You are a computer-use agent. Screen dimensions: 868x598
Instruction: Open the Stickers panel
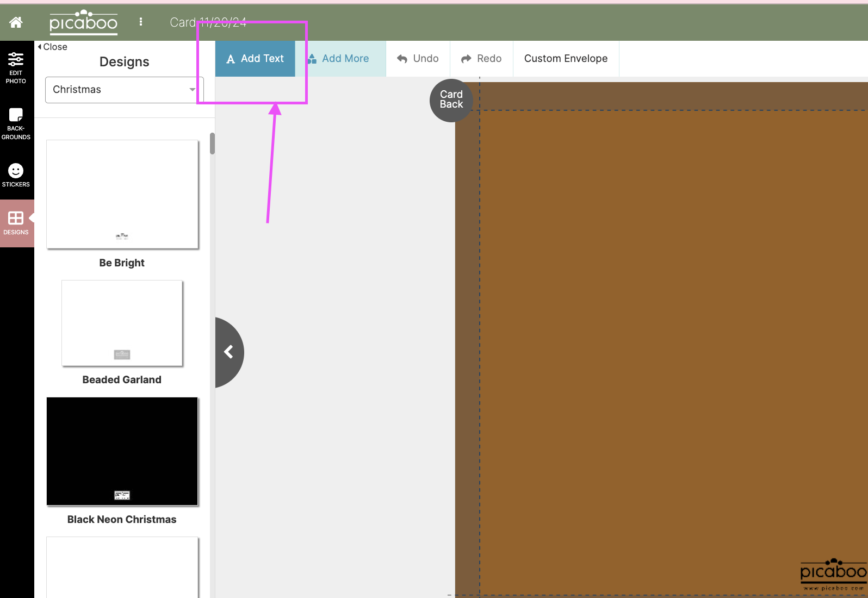click(x=16, y=175)
